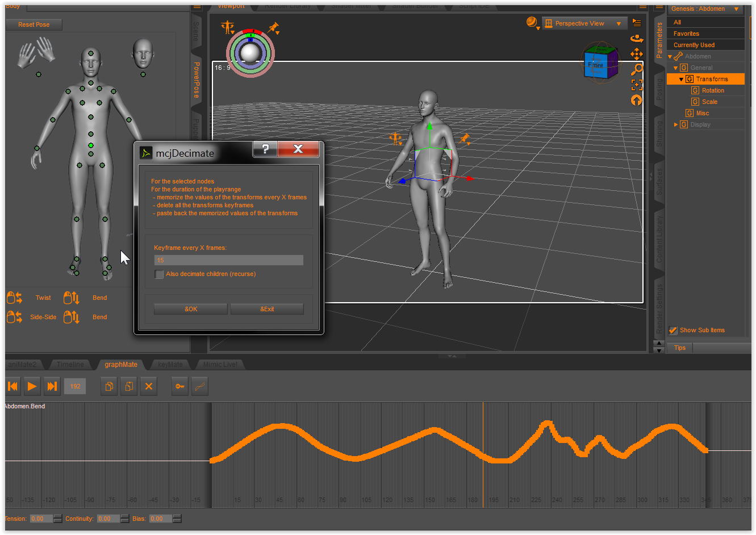
Task: Collapse the Transforms group arrow
Action: (682, 80)
